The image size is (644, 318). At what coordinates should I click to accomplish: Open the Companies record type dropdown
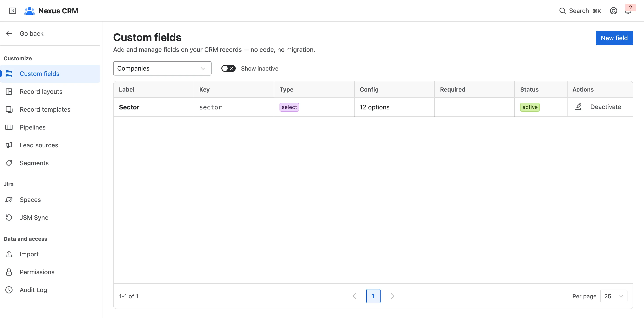pos(162,68)
